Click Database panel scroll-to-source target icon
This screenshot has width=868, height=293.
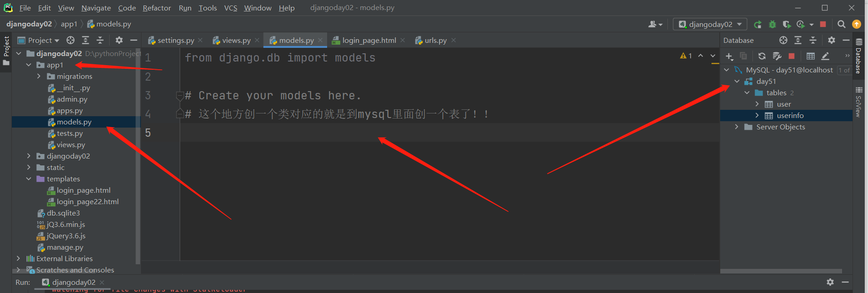click(783, 40)
